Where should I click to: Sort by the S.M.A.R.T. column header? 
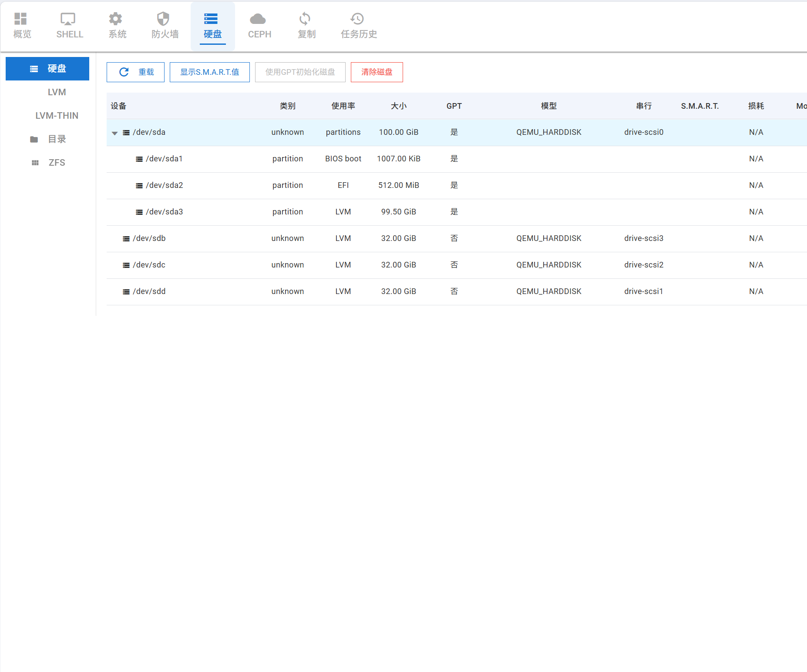[700, 106]
